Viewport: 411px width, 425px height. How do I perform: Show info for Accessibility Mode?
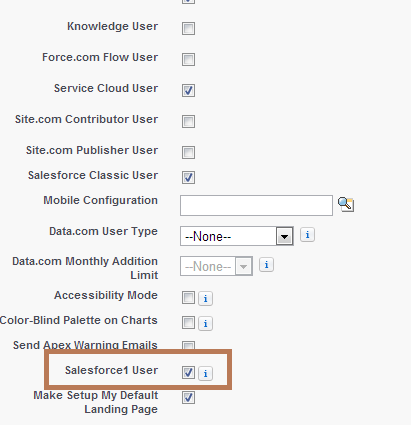click(205, 298)
